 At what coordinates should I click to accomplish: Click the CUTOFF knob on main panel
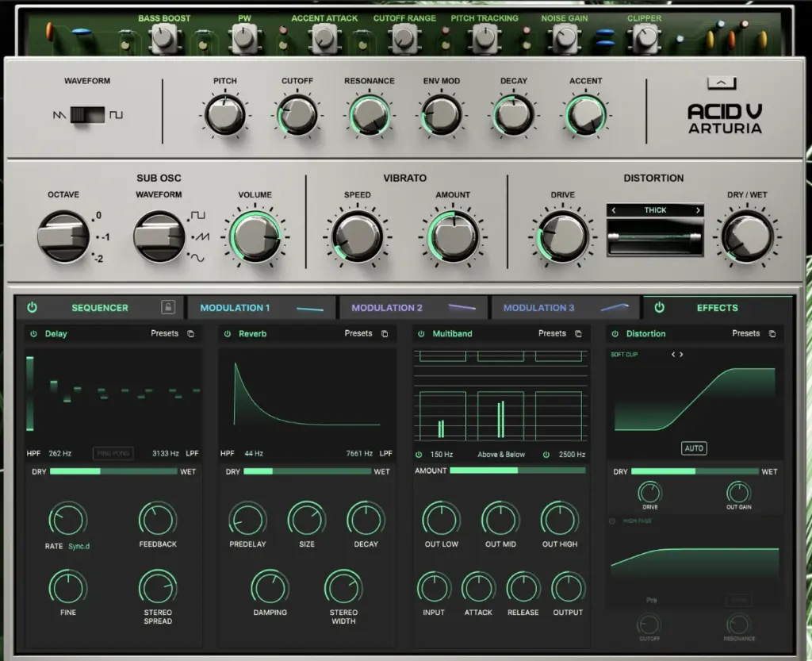coord(297,115)
